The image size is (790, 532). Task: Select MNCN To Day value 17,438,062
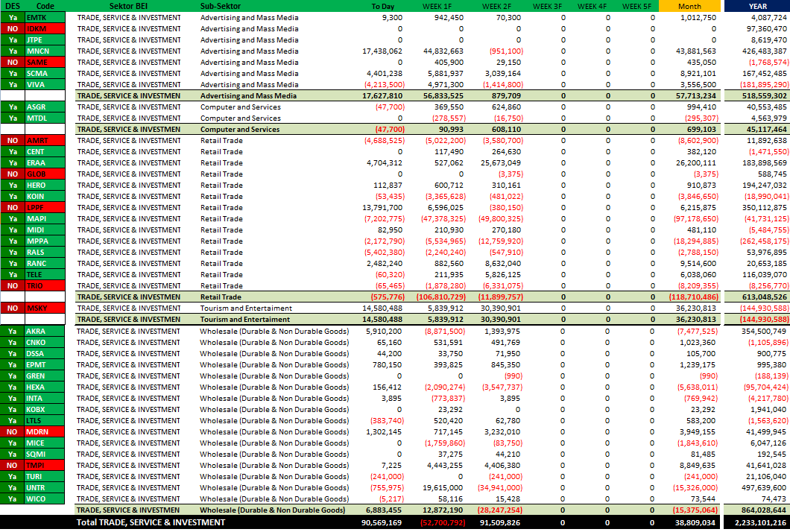pos(382,51)
